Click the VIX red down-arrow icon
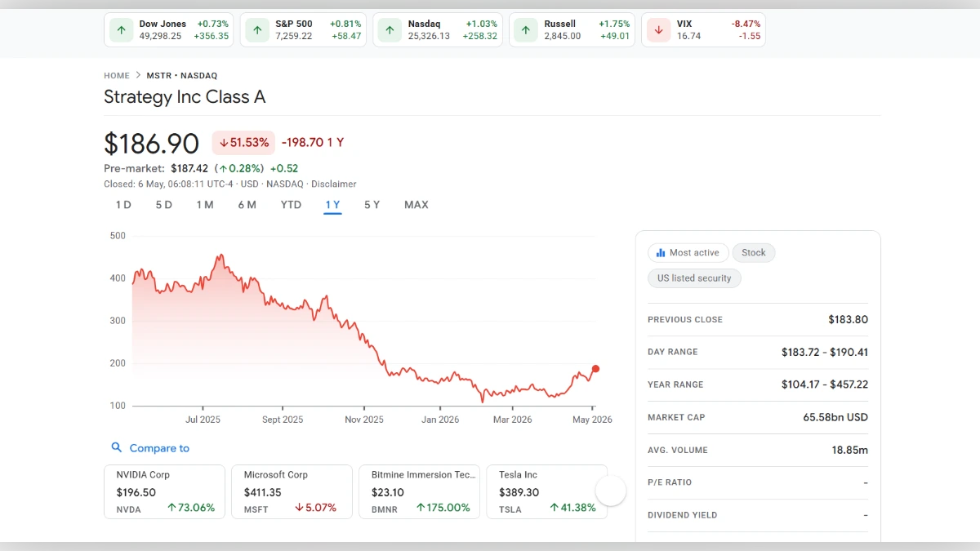Viewport: 980px width, 551px height. (658, 30)
